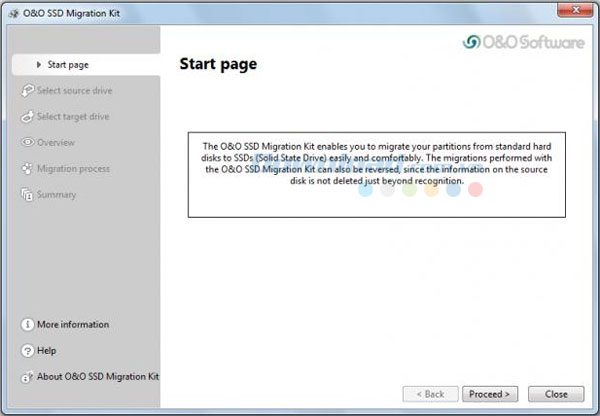Click the Migration process gears icon
Image resolution: width=600 pixels, height=416 pixels.
click(x=27, y=168)
